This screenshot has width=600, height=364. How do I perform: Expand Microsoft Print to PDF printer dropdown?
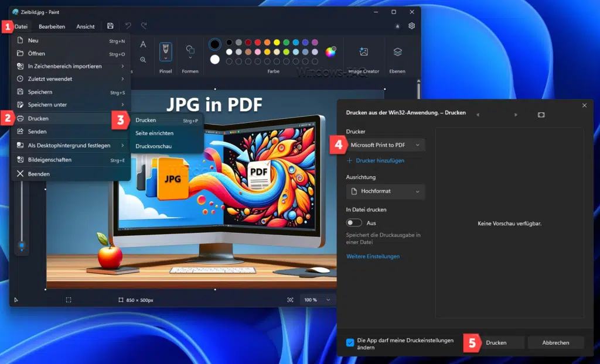(386, 145)
